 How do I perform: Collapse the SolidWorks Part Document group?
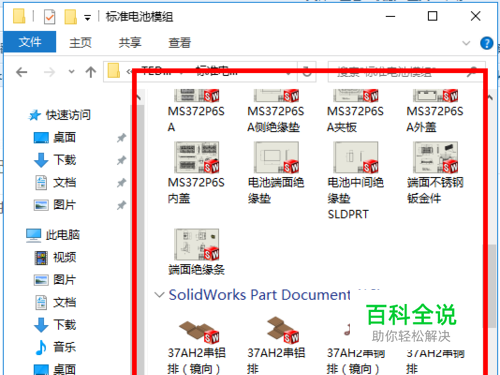point(159,295)
